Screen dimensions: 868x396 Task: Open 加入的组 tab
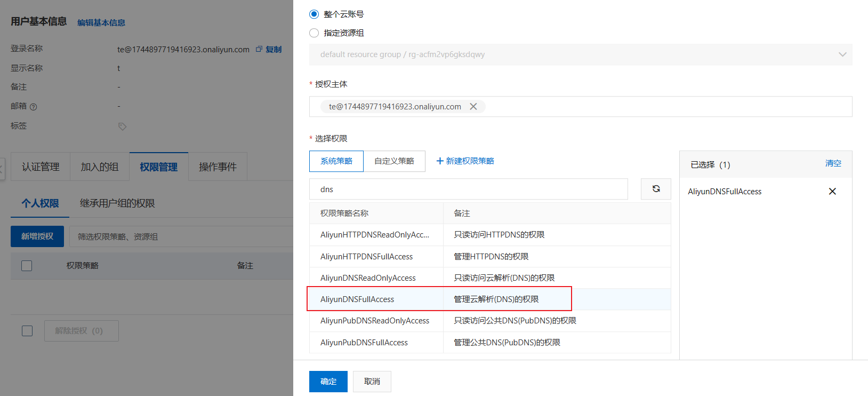(100, 167)
